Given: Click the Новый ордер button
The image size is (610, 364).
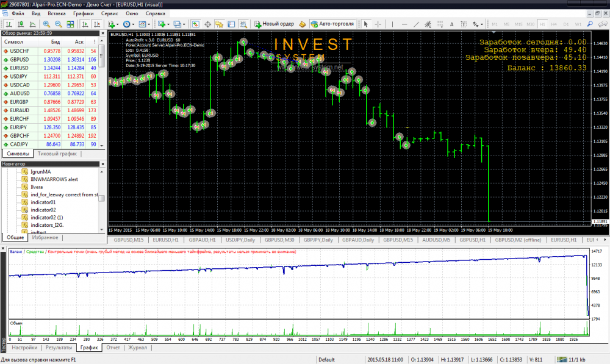Looking at the screenshot, I should pyautogui.click(x=274, y=24).
